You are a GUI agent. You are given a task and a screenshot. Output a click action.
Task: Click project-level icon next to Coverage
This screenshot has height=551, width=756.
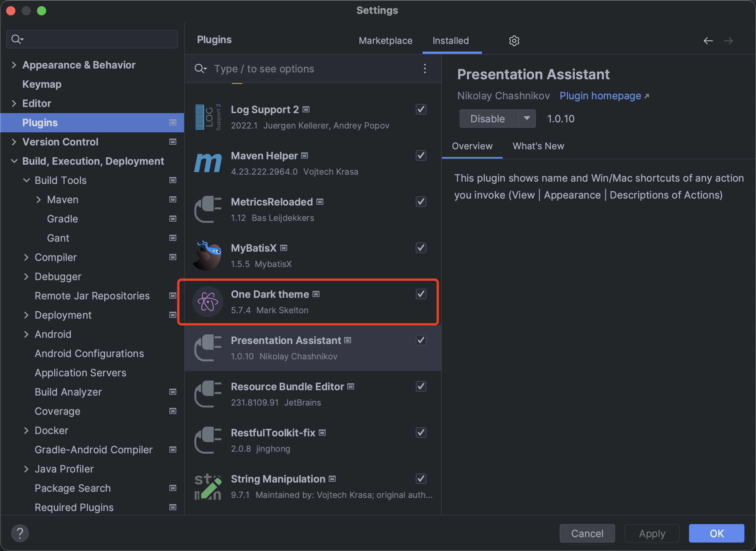pos(173,411)
